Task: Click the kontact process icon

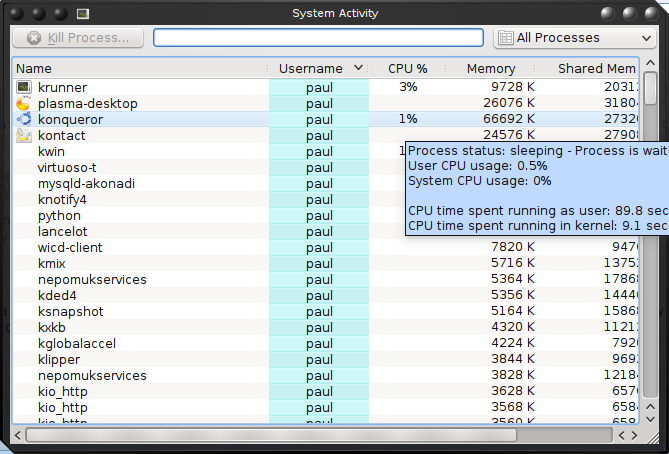Action: point(24,135)
